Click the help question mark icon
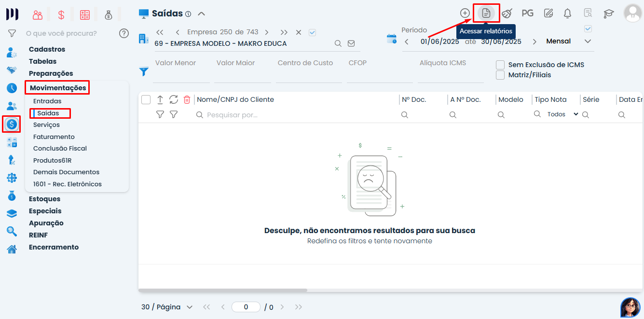 pyautogui.click(x=124, y=33)
